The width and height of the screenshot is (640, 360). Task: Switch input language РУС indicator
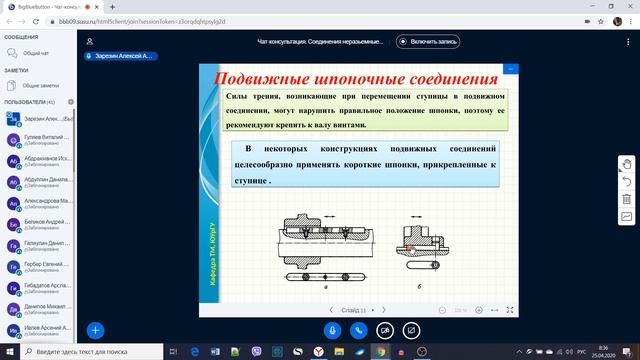point(582,351)
